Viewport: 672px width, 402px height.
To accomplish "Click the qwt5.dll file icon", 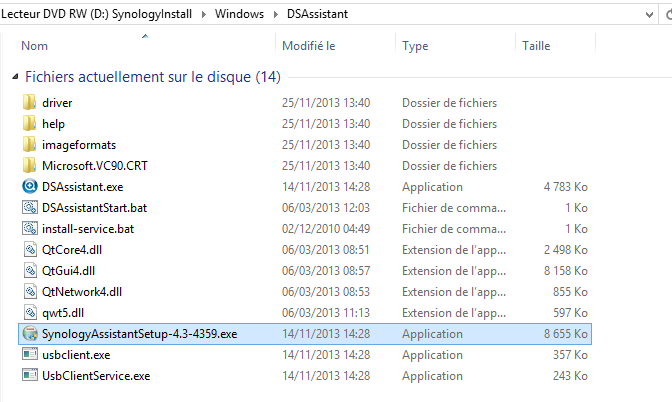I will [30, 312].
